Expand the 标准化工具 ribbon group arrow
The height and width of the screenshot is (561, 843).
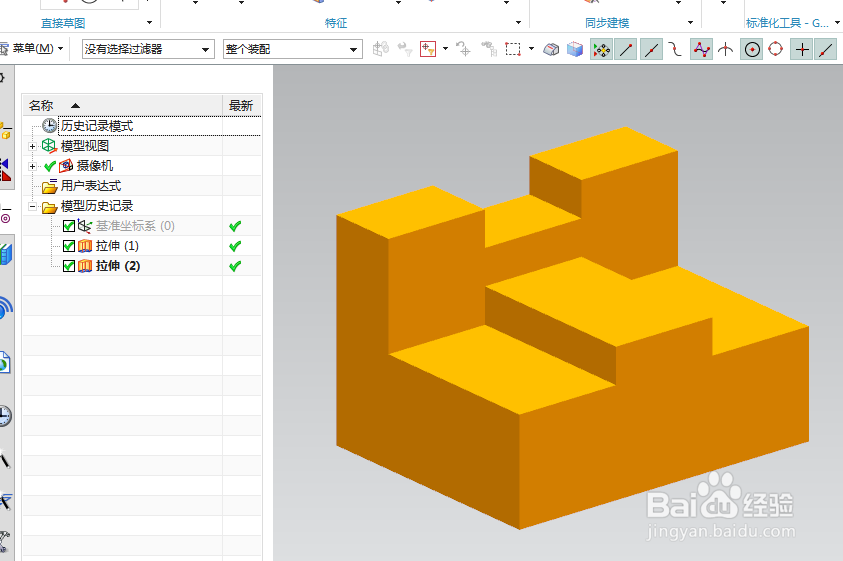tap(837, 23)
